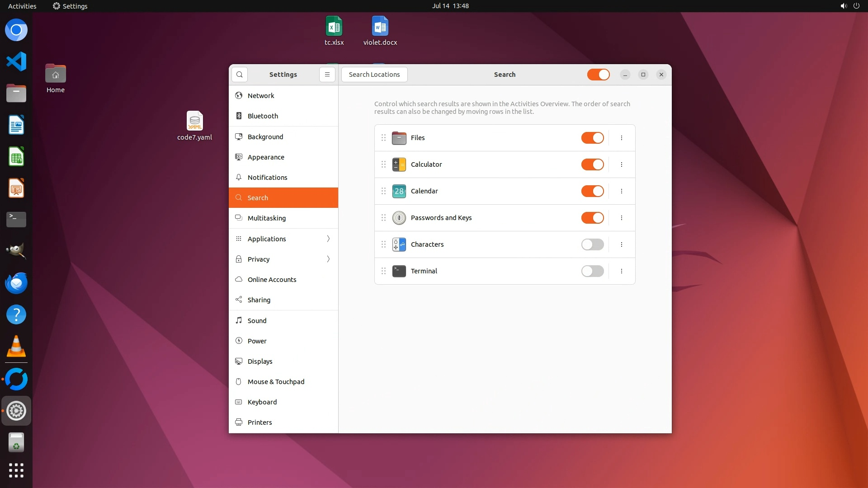868x488 pixels.
Task: Open the Activities overview
Action: (x=22, y=6)
